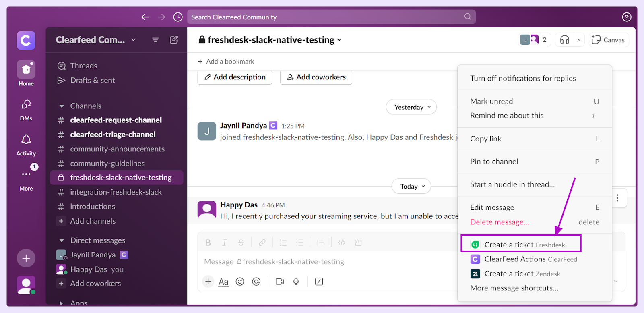Collapse the Direct messages section
The height and width of the screenshot is (313, 644).
coord(62,240)
